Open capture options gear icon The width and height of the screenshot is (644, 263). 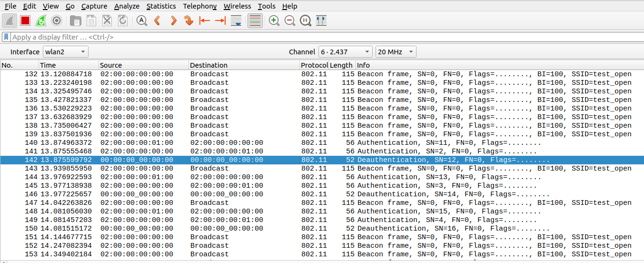(x=57, y=20)
